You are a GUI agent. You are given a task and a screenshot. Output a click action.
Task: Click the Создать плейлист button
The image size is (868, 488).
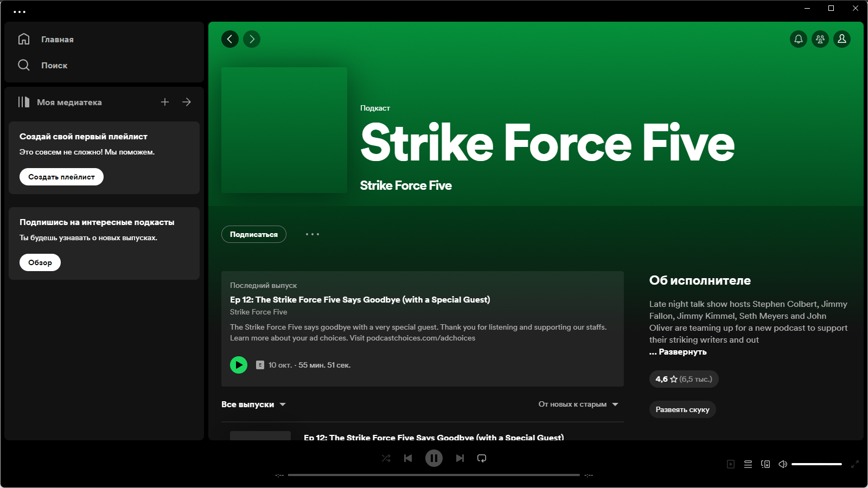tap(61, 177)
